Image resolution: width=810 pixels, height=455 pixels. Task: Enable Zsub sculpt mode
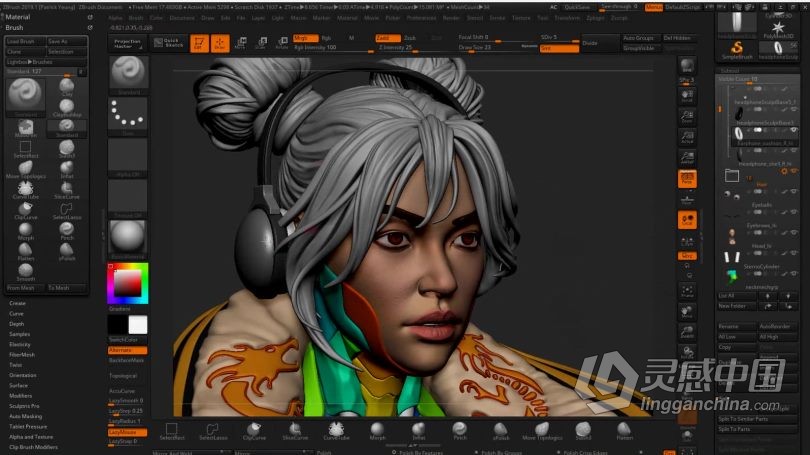(410, 38)
